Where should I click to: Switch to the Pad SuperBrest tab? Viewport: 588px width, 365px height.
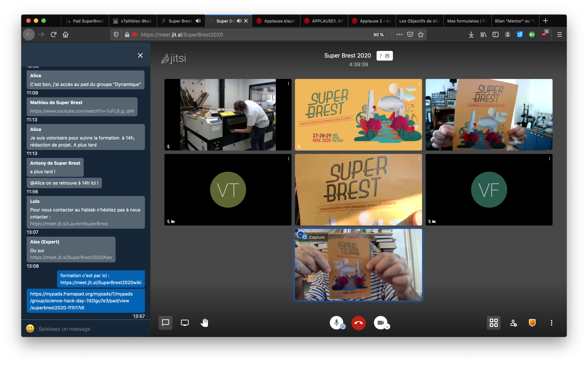(x=85, y=21)
